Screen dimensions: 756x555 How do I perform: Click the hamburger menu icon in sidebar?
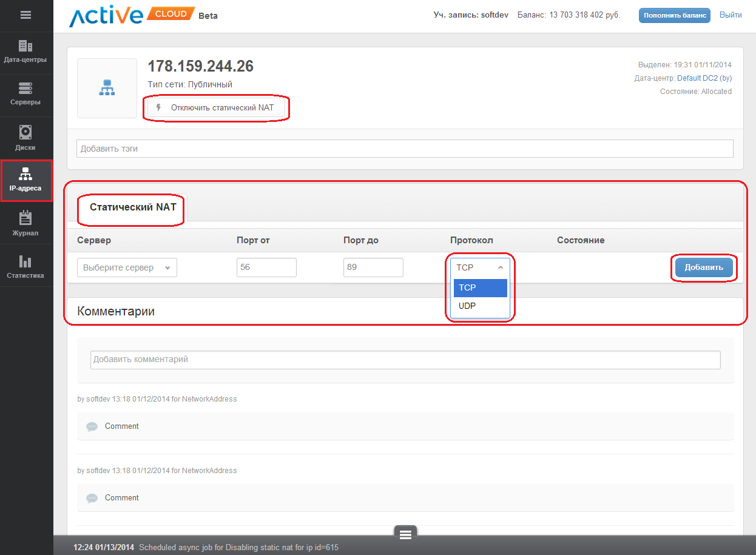click(25, 15)
